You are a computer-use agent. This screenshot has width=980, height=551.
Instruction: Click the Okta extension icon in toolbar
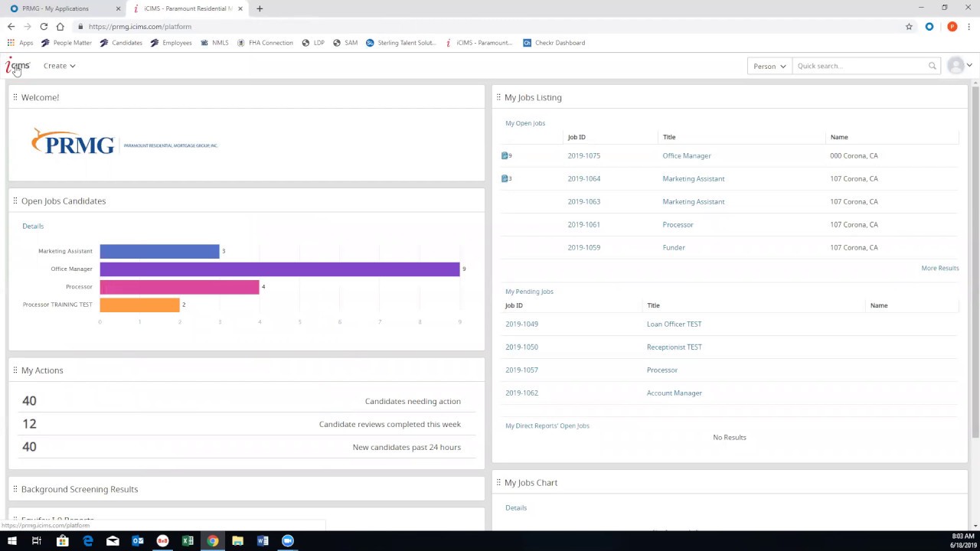[929, 27]
